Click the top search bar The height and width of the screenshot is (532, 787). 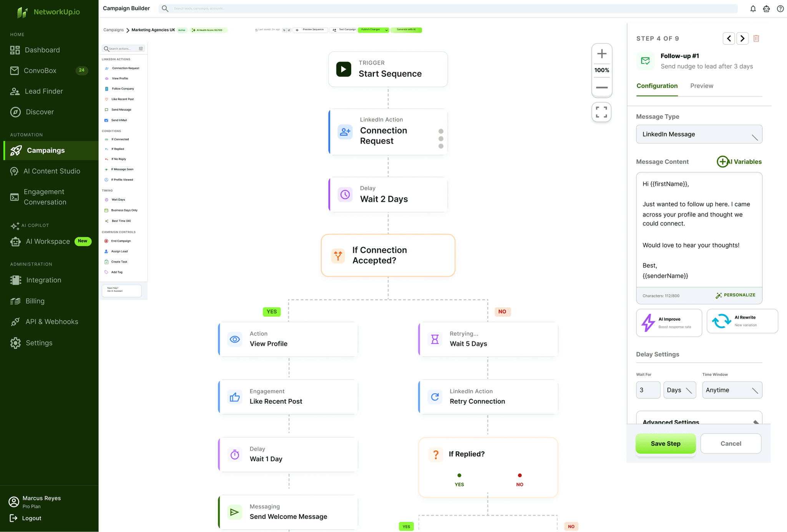click(448, 8)
